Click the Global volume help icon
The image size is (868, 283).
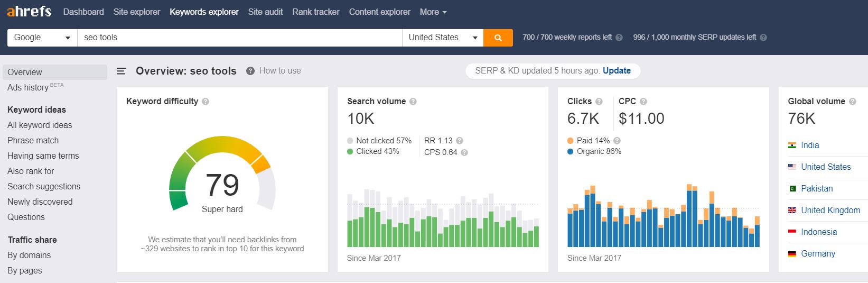coord(852,102)
